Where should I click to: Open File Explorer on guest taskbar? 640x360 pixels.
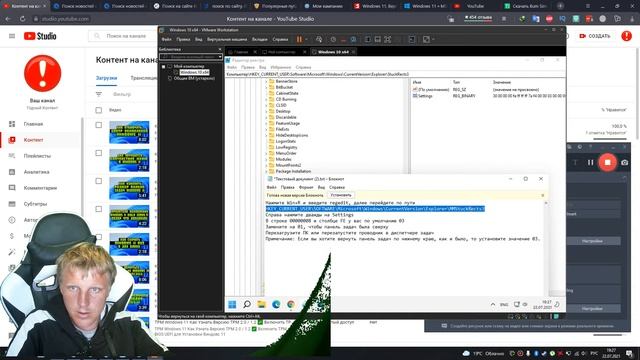click(262, 304)
